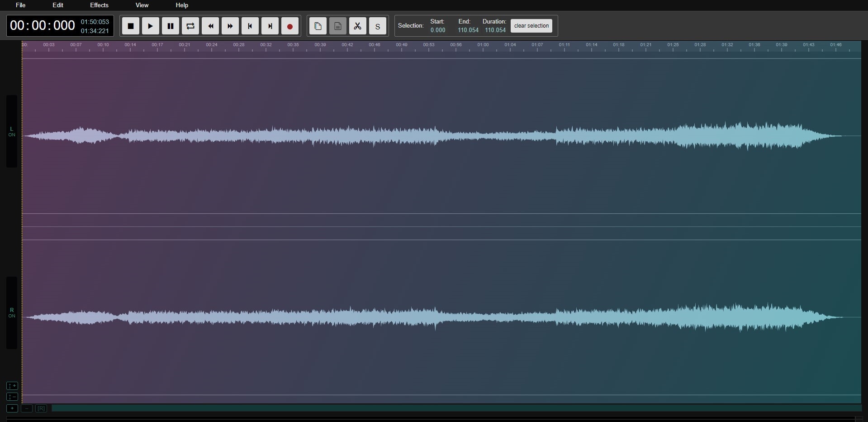Seek forward with the fast-forward button
The height and width of the screenshot is (422, 868).
pyautogui.click(x=230, y=26)
